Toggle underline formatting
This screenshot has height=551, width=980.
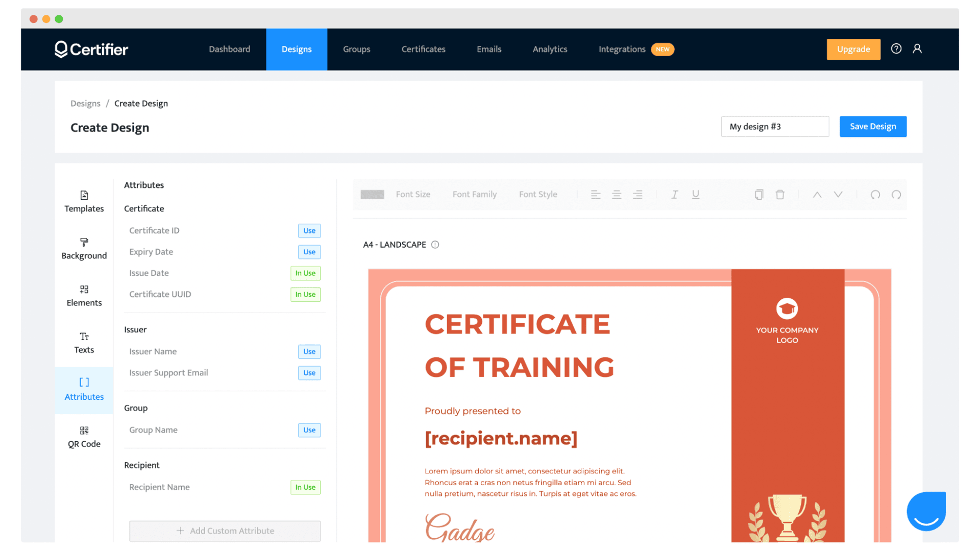pos(695,195)
